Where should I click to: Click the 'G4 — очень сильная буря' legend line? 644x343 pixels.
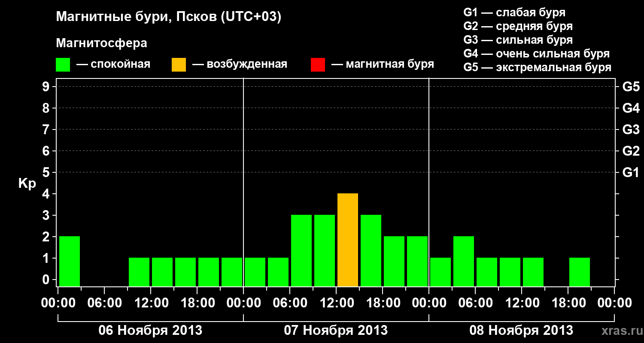pos(537,54)
